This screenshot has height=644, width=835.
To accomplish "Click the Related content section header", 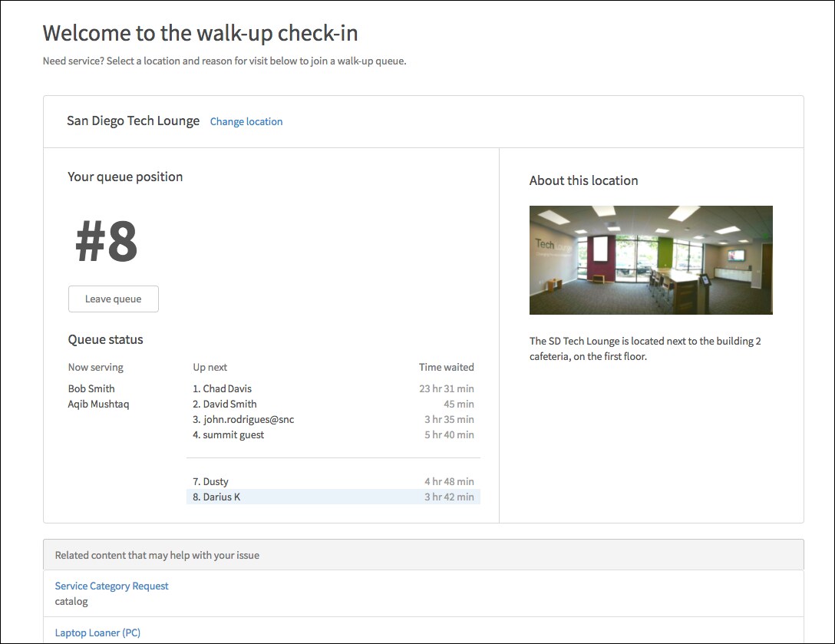I will pyautogui.click(x=424, y=555).
